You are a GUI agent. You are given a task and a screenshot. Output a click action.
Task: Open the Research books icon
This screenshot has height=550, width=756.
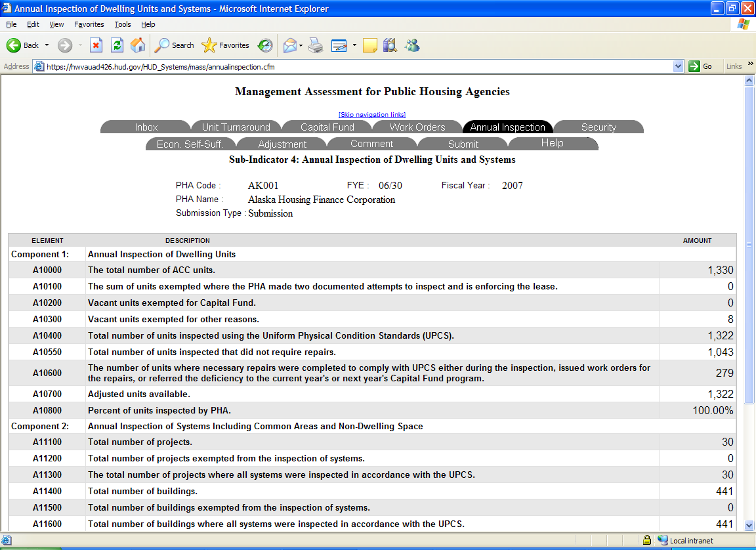click(x=390, y=45)
